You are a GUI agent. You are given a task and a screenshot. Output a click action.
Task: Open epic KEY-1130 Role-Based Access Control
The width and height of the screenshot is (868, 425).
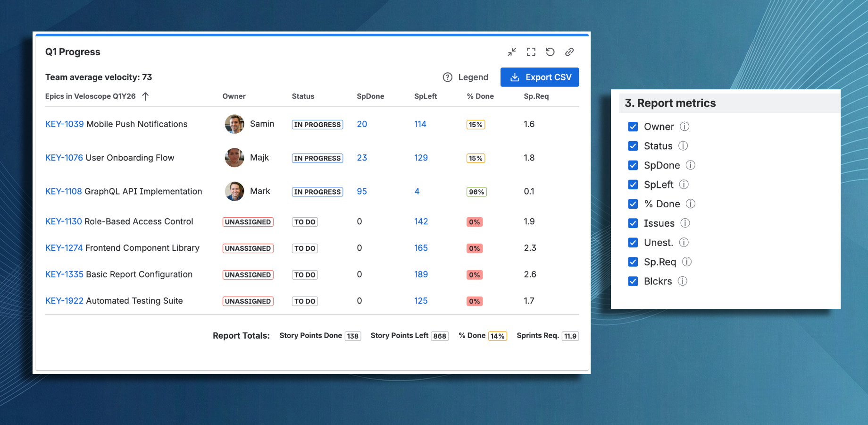(119, 221)
